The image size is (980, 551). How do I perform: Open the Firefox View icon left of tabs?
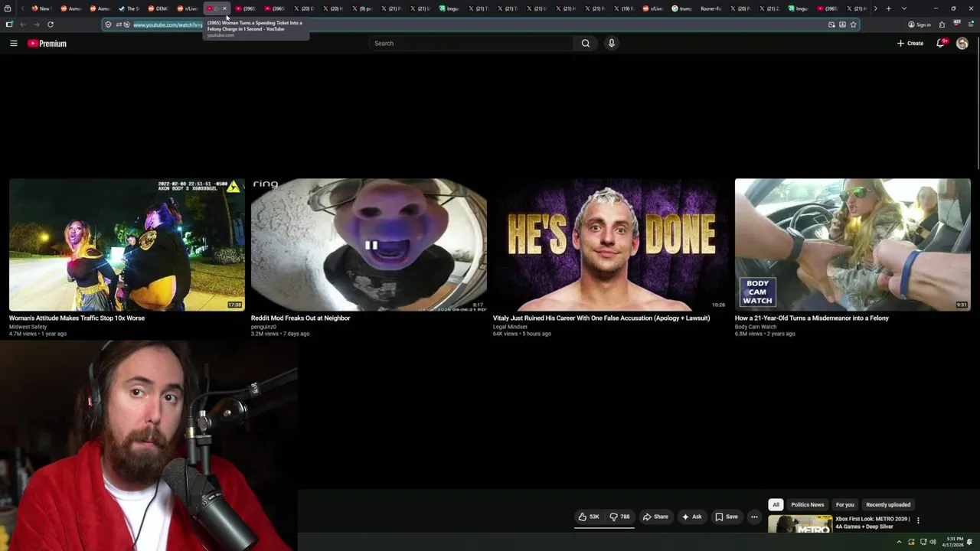(x=8, y=8)
